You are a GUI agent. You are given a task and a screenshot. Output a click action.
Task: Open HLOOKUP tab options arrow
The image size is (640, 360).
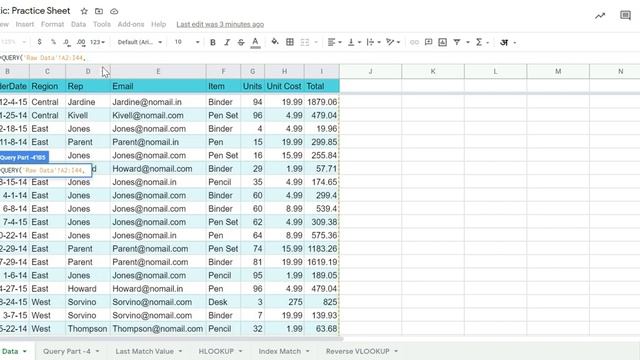pos(240,351)
